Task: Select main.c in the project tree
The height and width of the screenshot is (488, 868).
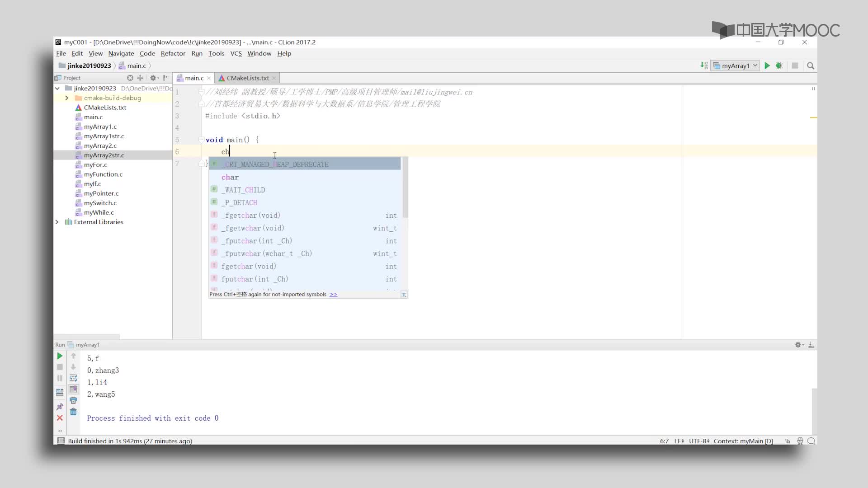Action: tap(93, 117)
